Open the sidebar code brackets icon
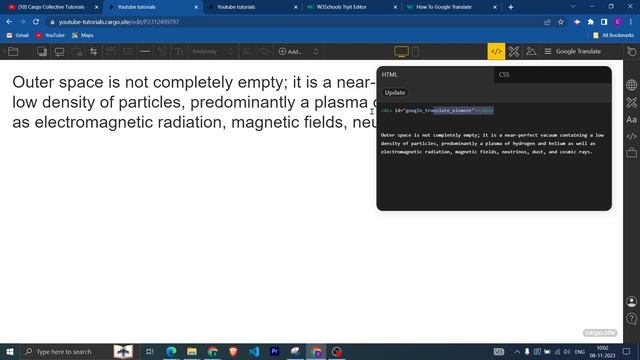 click(631, 136)
